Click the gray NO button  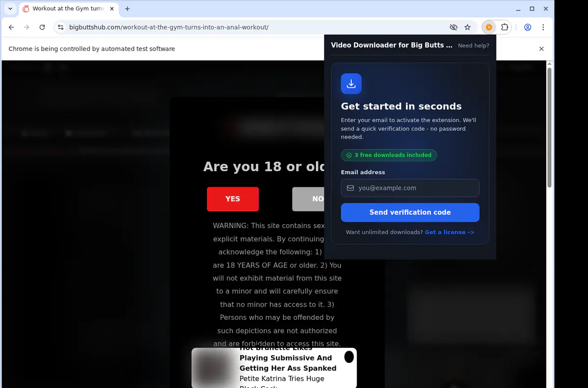(x=309, y=199)
